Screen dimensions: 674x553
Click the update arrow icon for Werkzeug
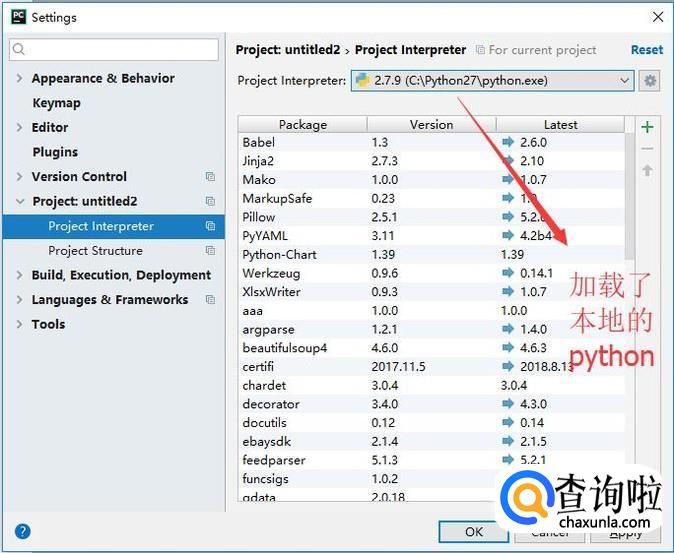[508, 273]
